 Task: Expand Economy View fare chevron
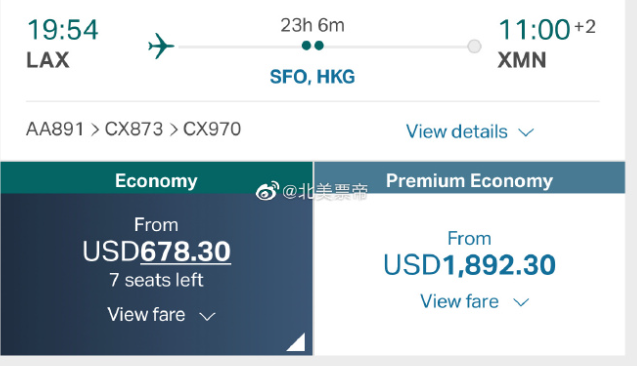click(x=207, y=316)
